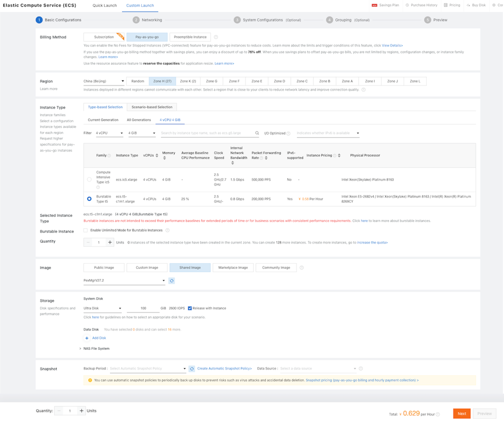Switch to the Quick Launch tab
504x422 pixels.
coord(105,5)
